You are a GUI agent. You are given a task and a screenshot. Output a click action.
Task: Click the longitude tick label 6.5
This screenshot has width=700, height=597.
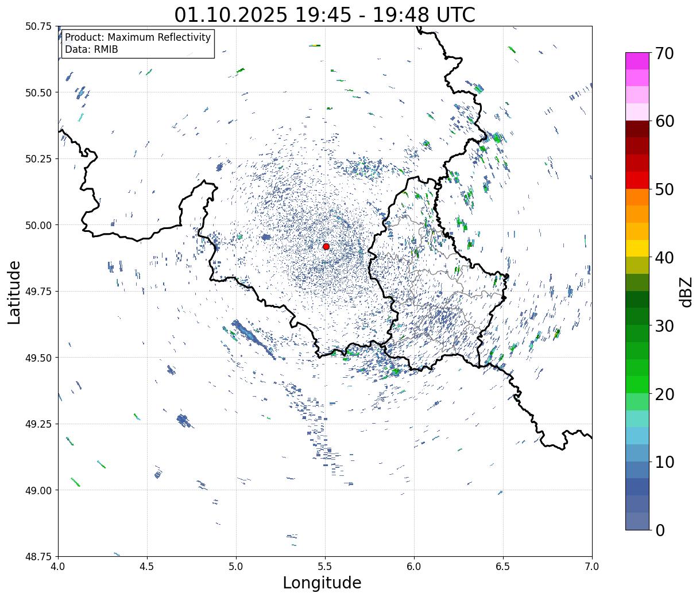coord(503,566)
